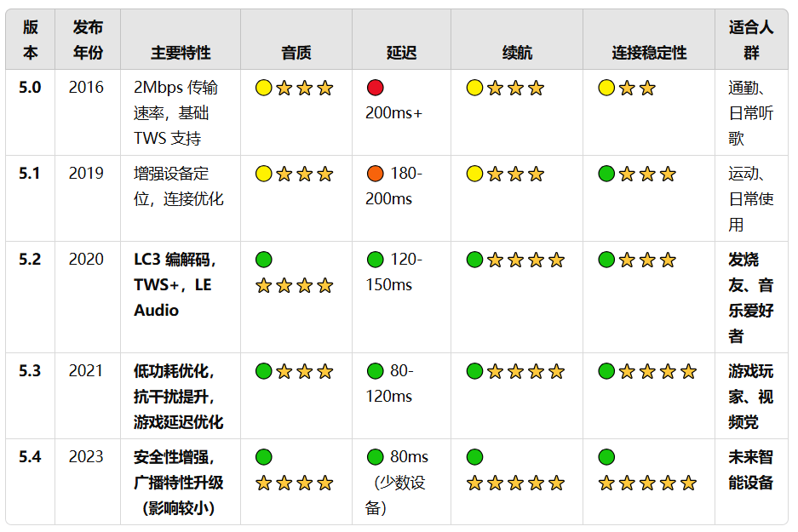Screen dimensions: 798x532
Task: Click the red circle in the 5.0 延迟 cell
Action: pos(376,88)
